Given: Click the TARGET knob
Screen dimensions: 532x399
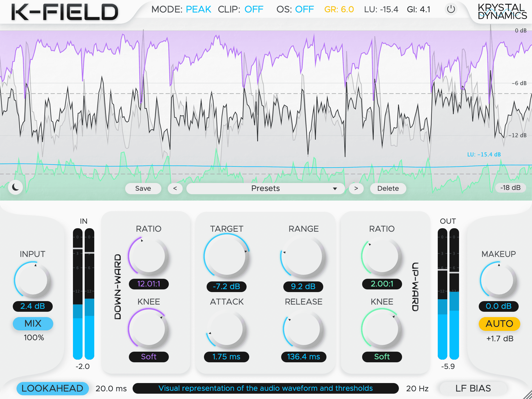Looking at the screenshot, I should click(x=226, y=256).
